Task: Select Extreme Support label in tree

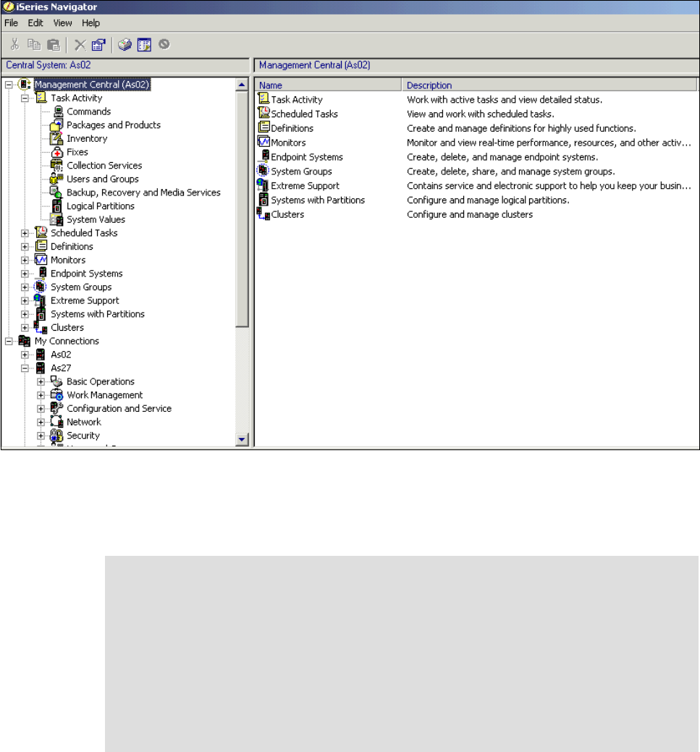Action: coord(85,300)
